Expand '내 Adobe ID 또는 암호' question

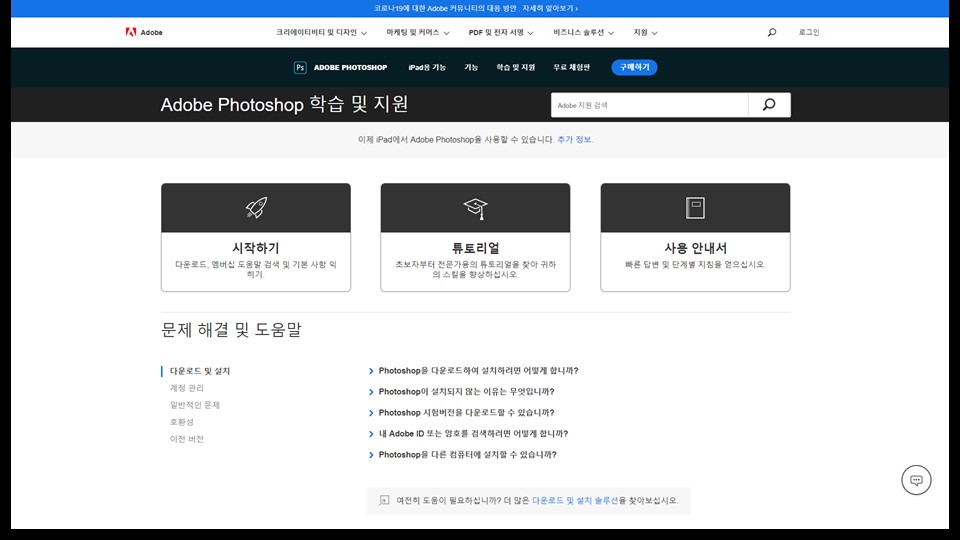[468, 433]
